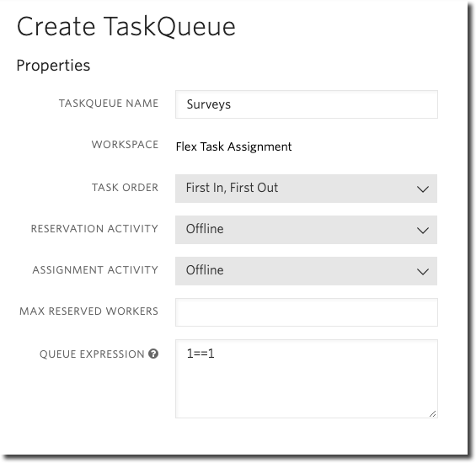This screenshot has height=463, width=476.
Task: Open the Assignment Activity dropdown
Action: [x=306, y=271]
